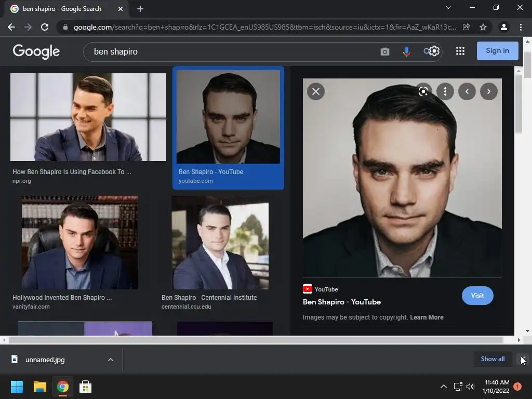Viewport: 532px width, 399px height.
Task: Click 'Ben Shapiro - Centennial Institute' caption
Action: tap(209, 298)
